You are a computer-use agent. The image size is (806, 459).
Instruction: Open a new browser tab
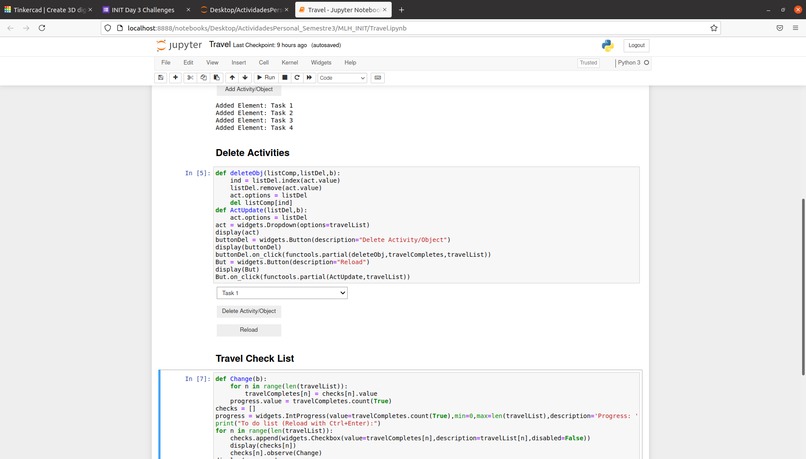tap(401, 10)
